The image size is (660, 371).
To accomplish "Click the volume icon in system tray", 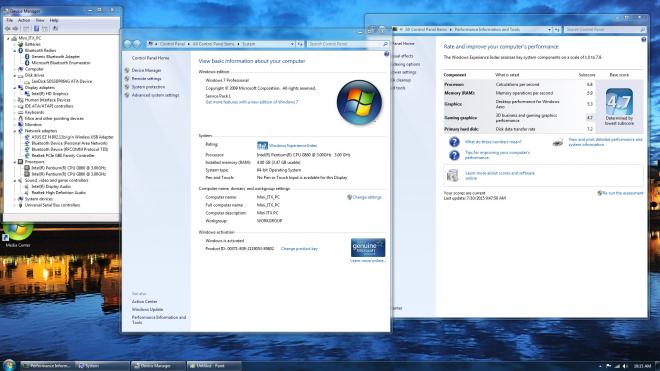I will click(625, 366).
